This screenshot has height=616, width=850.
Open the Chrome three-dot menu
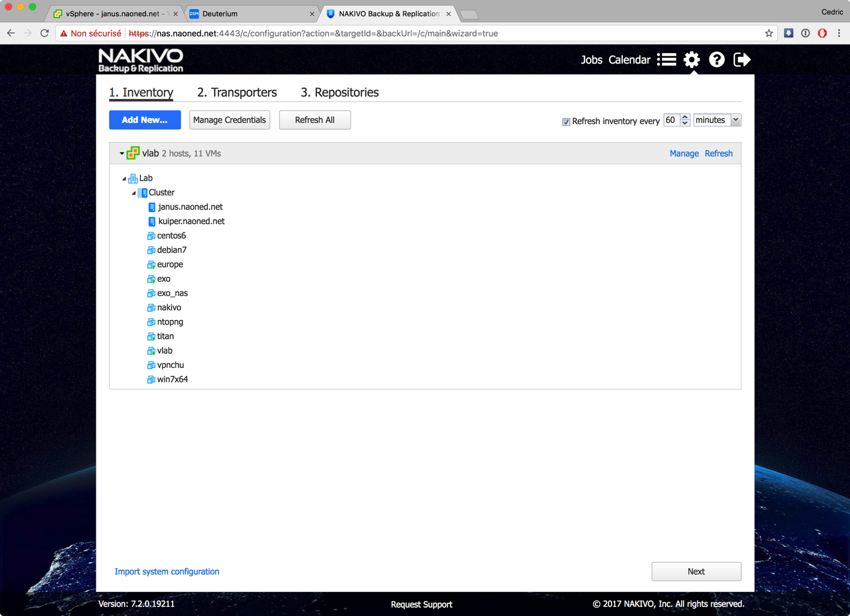click(839, 34)
